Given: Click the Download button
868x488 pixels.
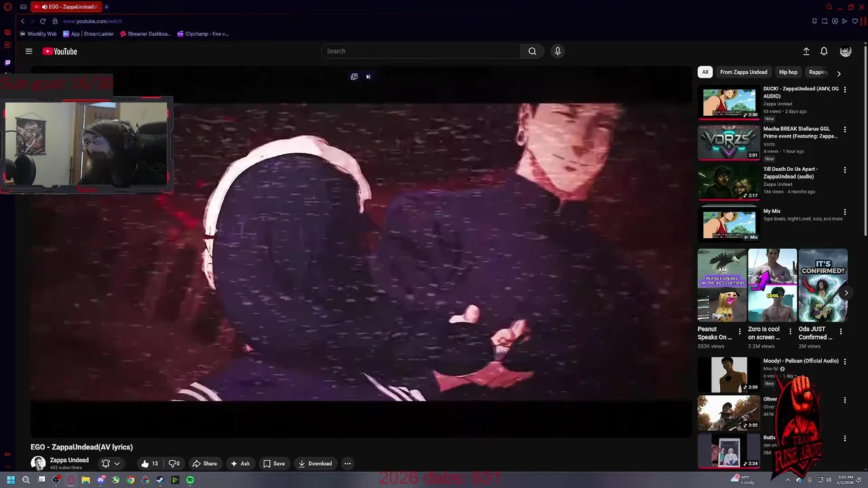Looking at the screenshot, I should tap(315, 464).
